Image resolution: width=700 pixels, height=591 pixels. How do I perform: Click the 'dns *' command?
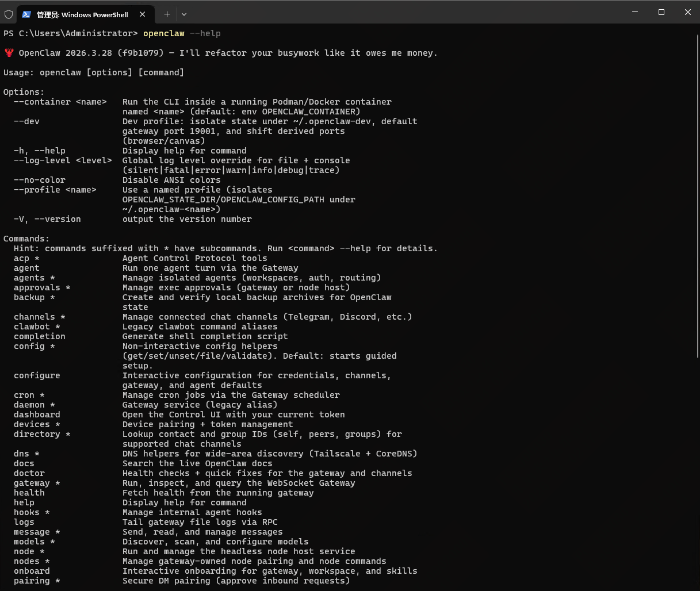click(x=26, y=454)
